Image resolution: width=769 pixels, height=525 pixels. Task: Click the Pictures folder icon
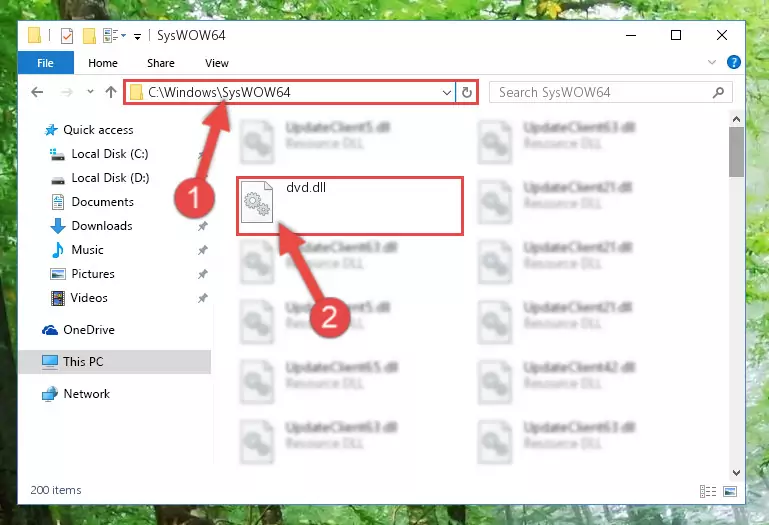(58, 274)
